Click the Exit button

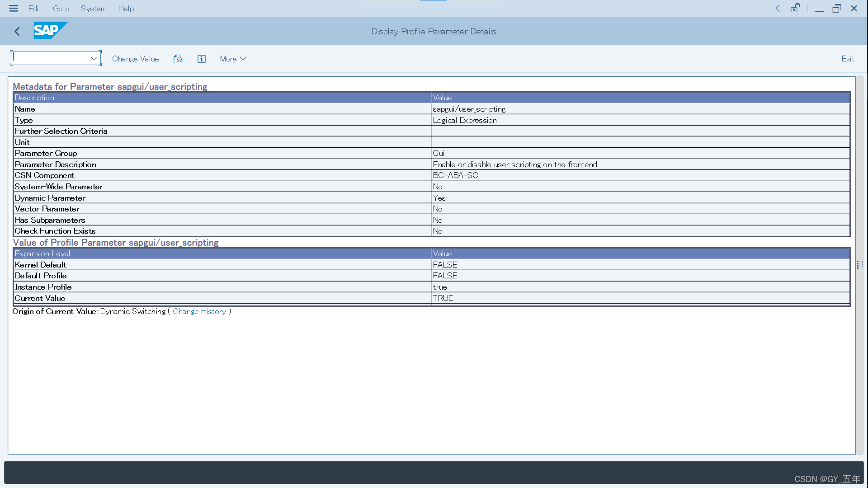[x=848, y=59]
